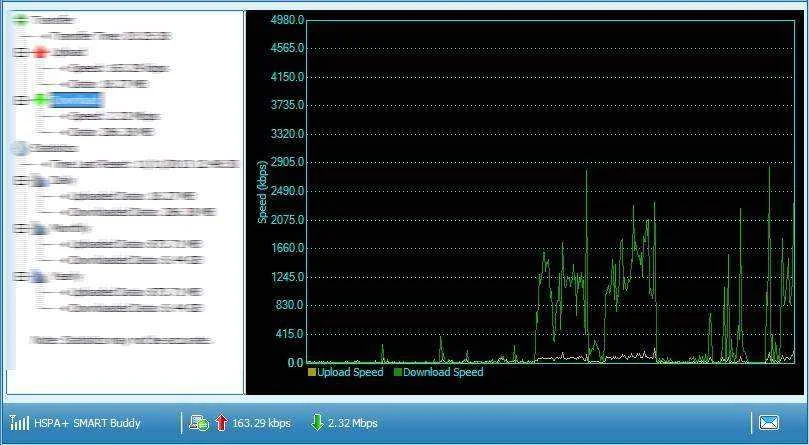Click the yellow Upload Speed legend swatch

tap(312, 372)
